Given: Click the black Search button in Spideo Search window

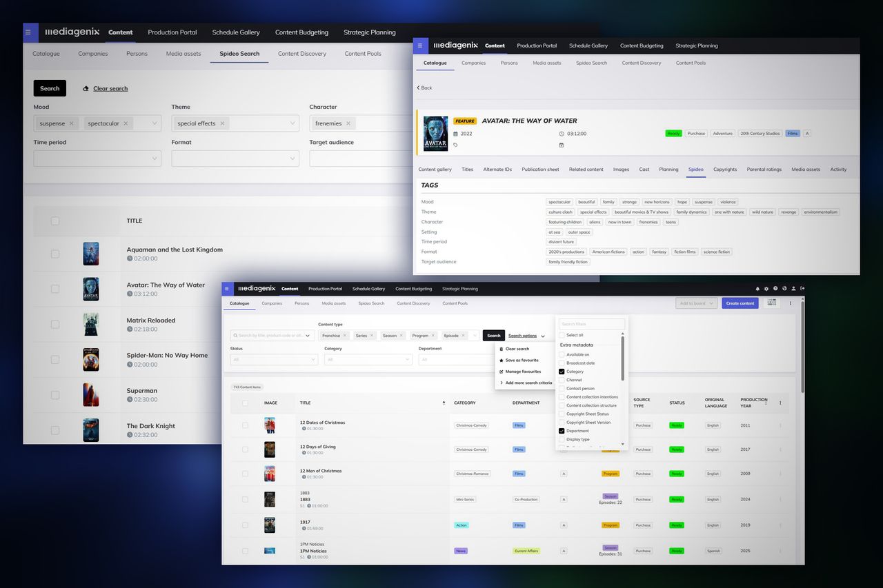Looking at the screenshot, I should point(50,88).
